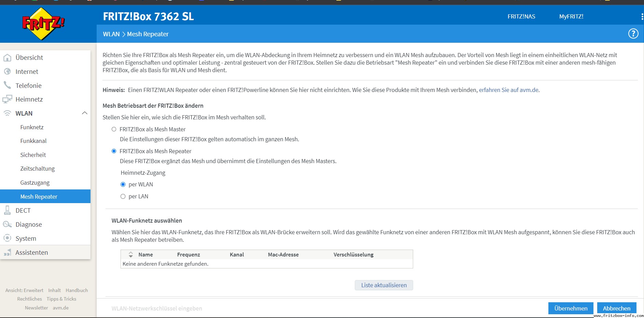Click the Assistenten icon

click(7, 252)
